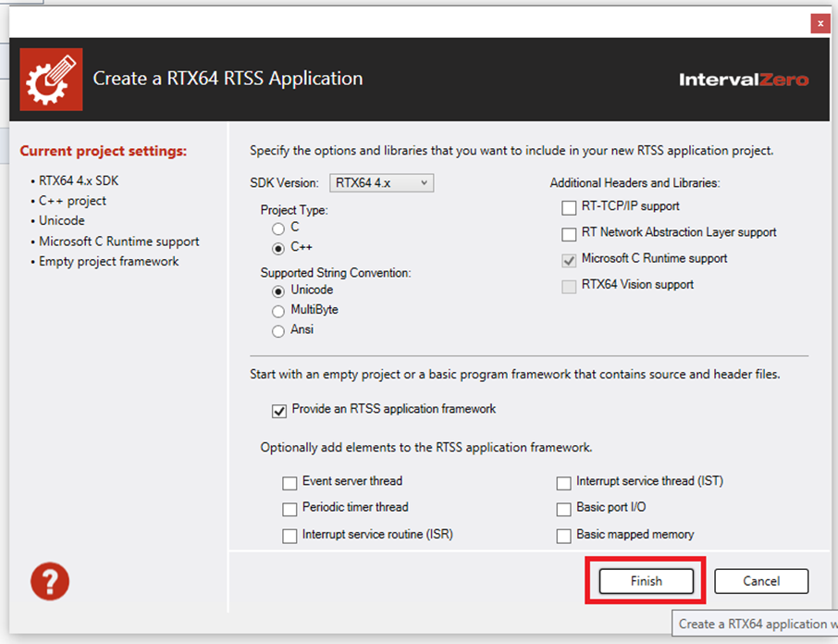This screenshot has width=838, height=644.
Task: Close the wizard with the red X
Action: click(x=820, y=24)
